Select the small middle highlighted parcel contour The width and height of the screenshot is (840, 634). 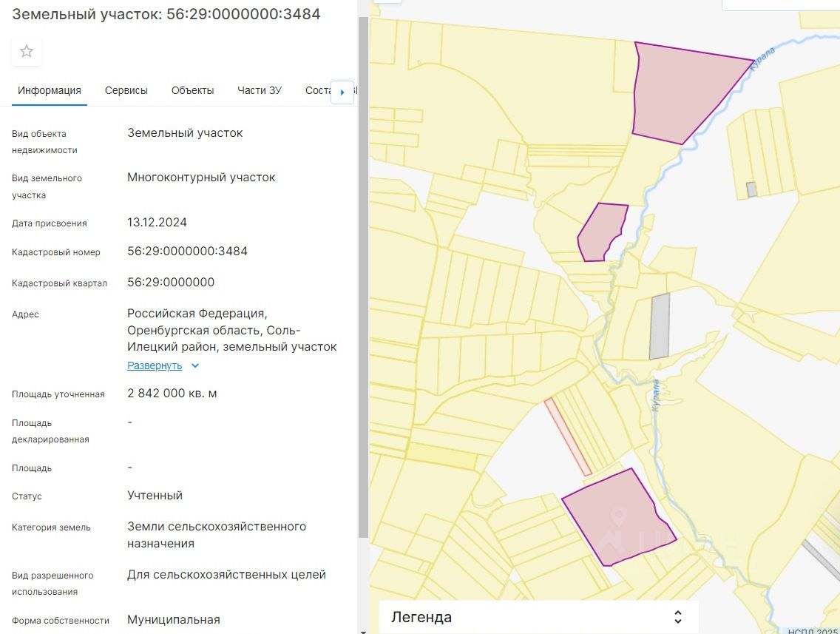click(601, 232)
